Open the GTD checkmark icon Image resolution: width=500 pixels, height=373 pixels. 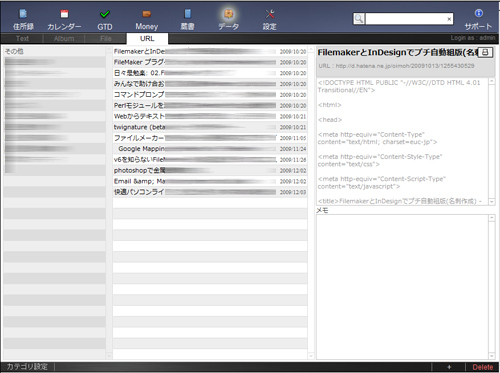pyautogui.click(x=105, y=14)
